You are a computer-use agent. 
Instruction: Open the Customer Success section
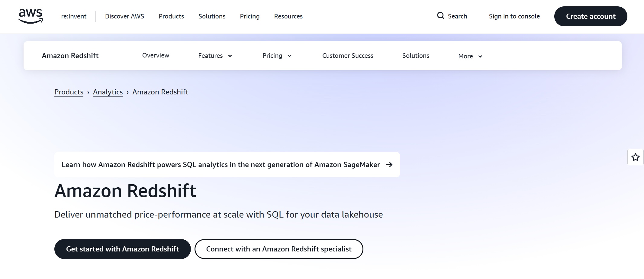[348, 56]
